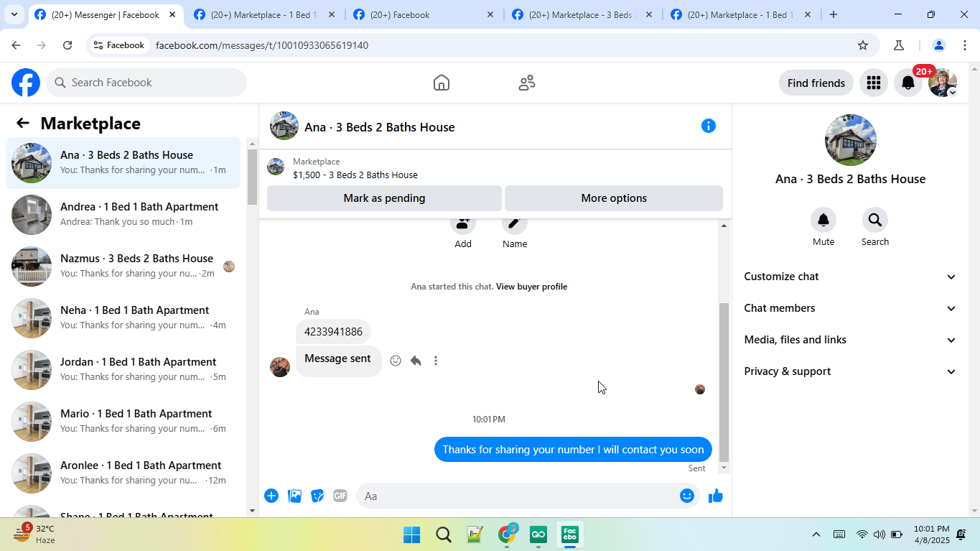Go back using the Marketplace arrow

(23, 124)
